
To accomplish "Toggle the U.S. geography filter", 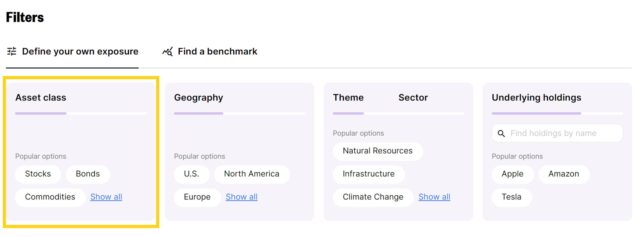I will (x=192, y=174).
